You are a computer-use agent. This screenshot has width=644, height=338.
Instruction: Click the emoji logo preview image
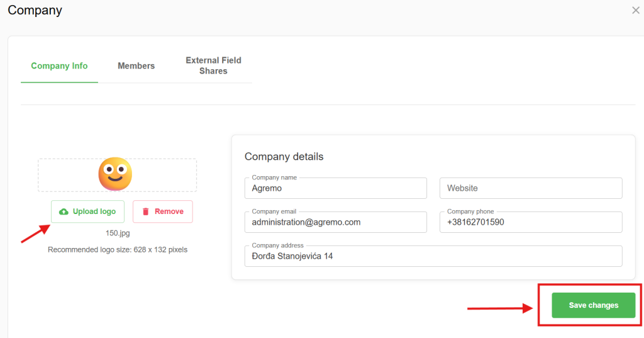point(116,174)
